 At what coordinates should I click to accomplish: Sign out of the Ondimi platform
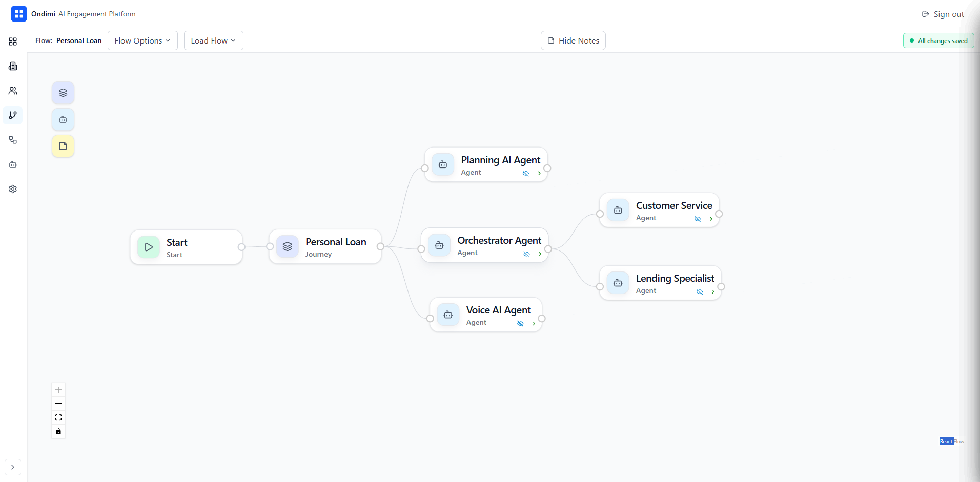[943, 14]
